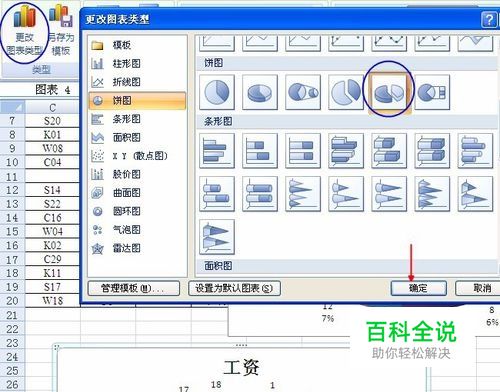Click cell containing S22
The height and width of the screenshot is (392, 500).
[52, 204]
